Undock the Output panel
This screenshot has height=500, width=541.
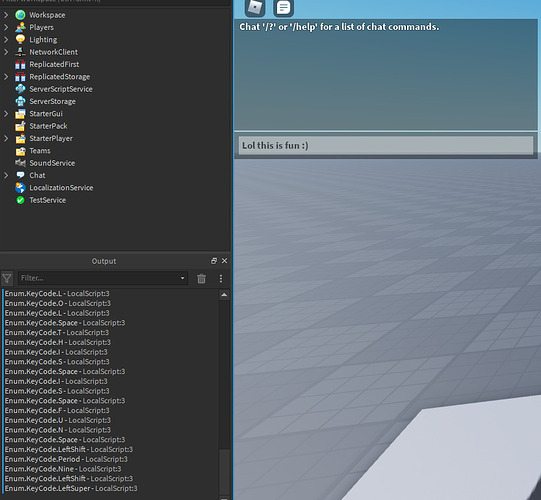214,261
